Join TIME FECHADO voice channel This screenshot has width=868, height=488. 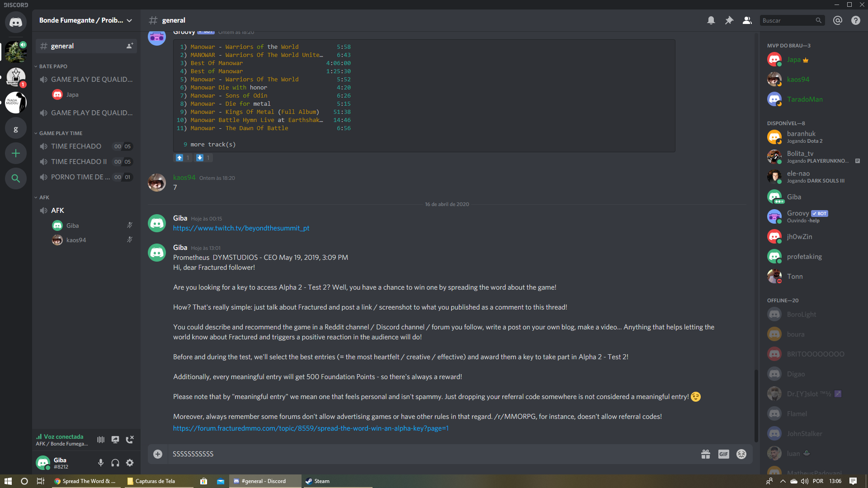click(x=86, y=146)
